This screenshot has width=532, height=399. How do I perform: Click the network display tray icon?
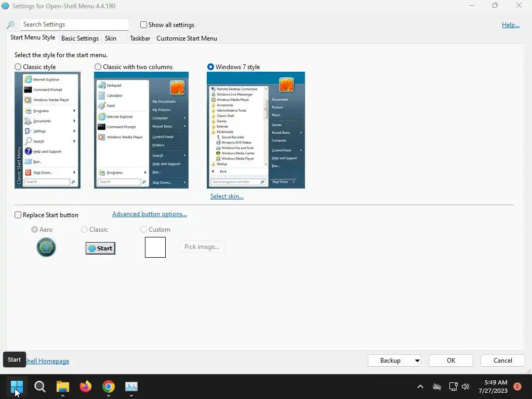tap(453, 387)
